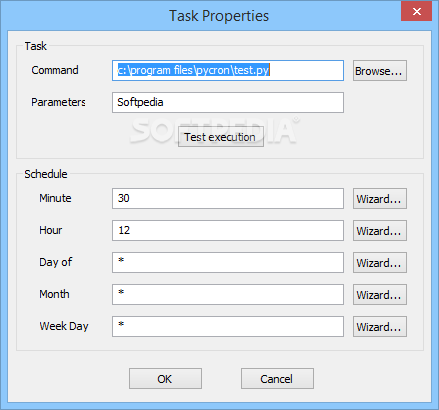
Task: Click the Day of input field
Action: pyautogui.click(x=228, y=262)
